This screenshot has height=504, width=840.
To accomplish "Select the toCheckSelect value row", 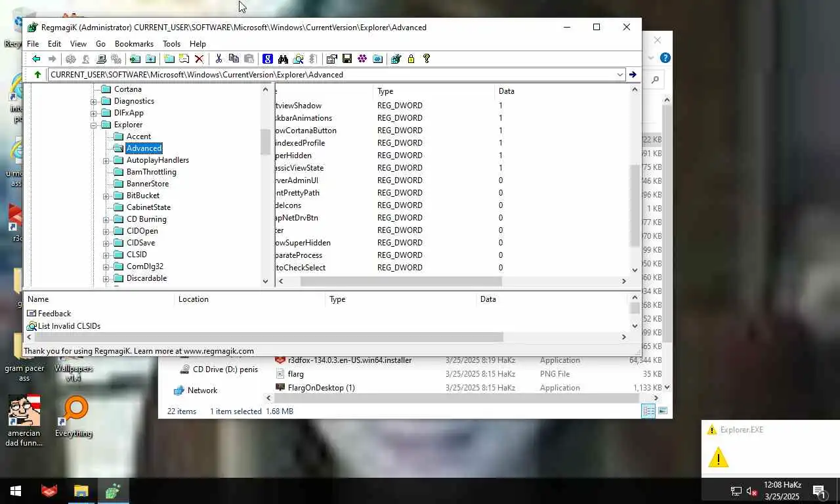I will click(453, 268).
